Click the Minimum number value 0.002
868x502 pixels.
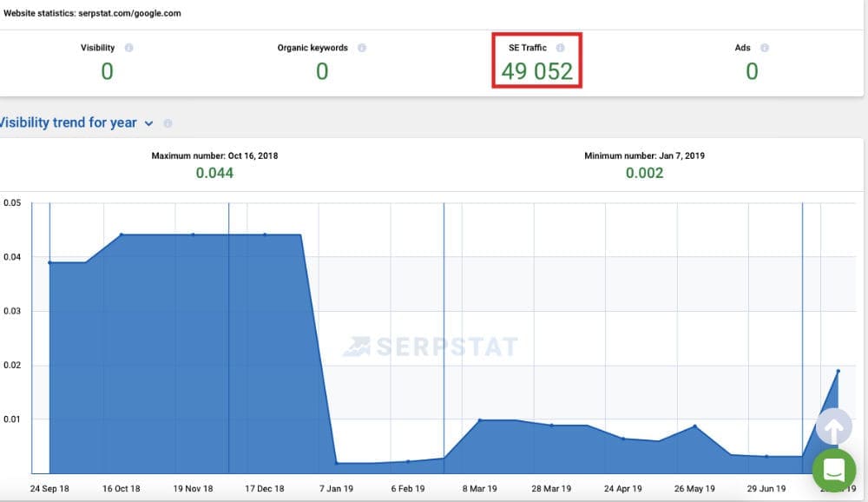644,173
